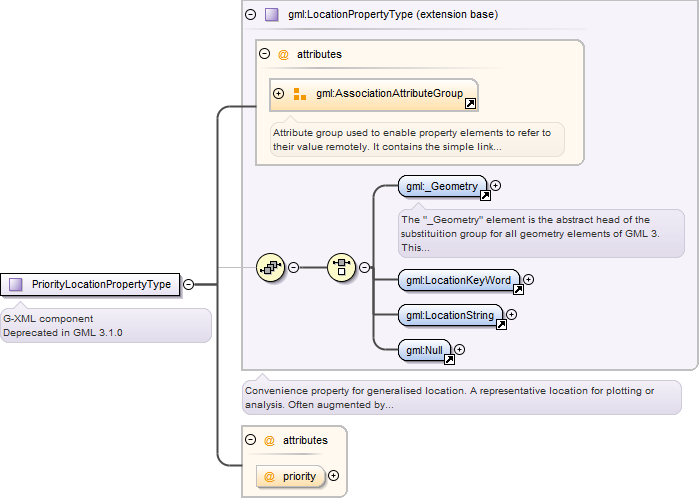Screen dimensions: 700x499
Task: Expand the gml:LocationString element
Action: click(x=512, y=315)
